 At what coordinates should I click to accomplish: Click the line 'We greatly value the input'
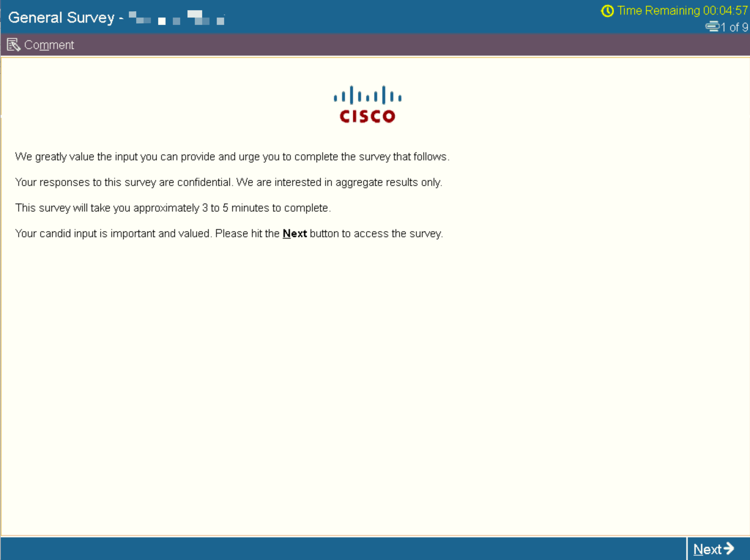(x=232, y=157)
